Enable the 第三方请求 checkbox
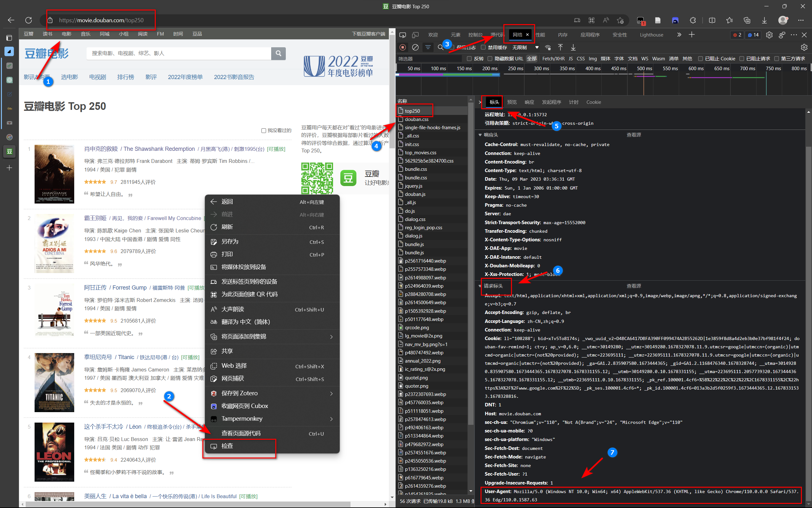 click(776, 59)
